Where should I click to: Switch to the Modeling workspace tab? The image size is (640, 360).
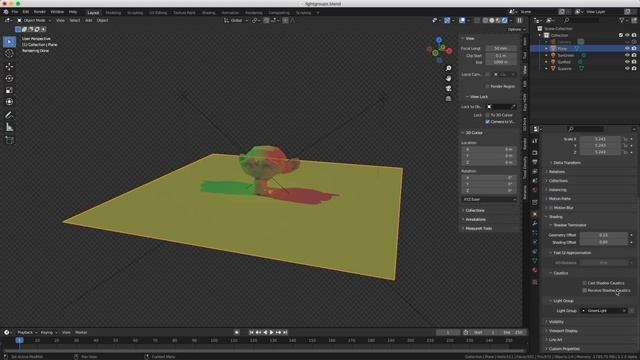[x=113, y=13]
